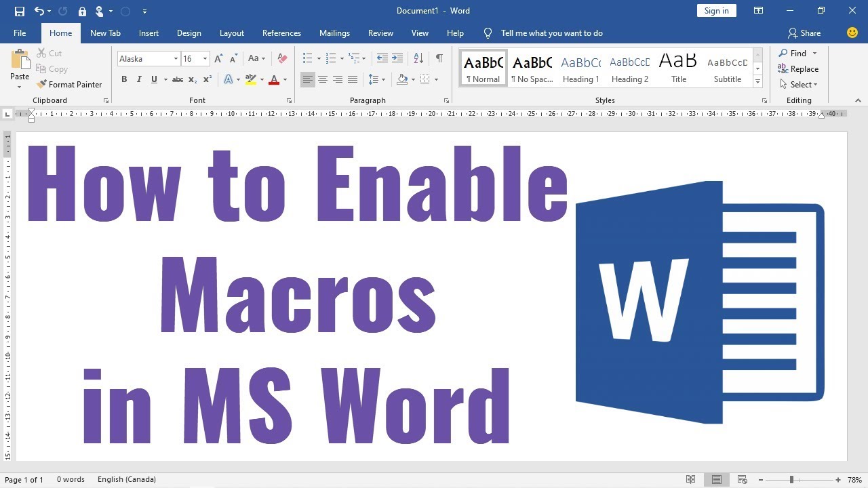Sort the selected paragraphs
868x488 pixels.
tap(418, 58)
